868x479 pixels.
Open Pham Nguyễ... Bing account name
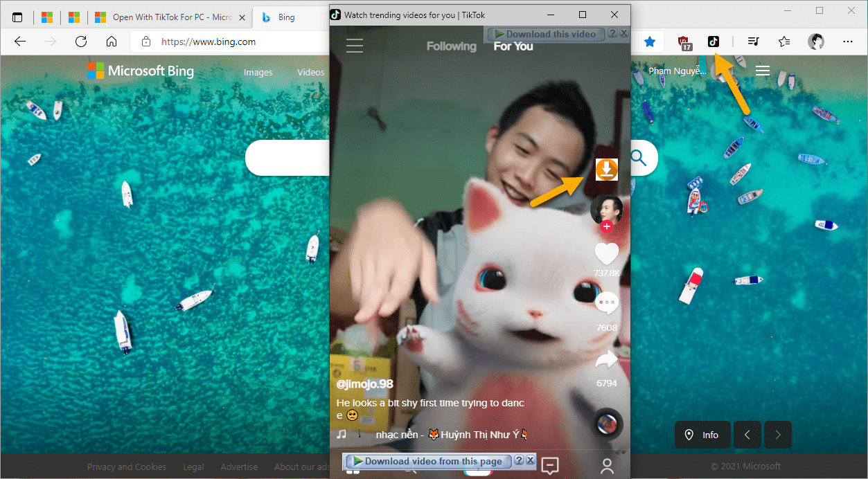click(677, 71)
